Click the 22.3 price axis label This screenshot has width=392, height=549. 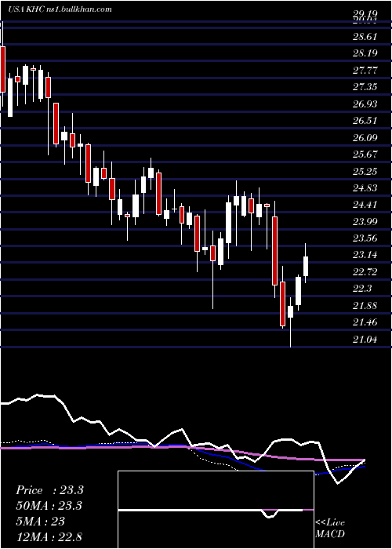[x=362, y=289]
